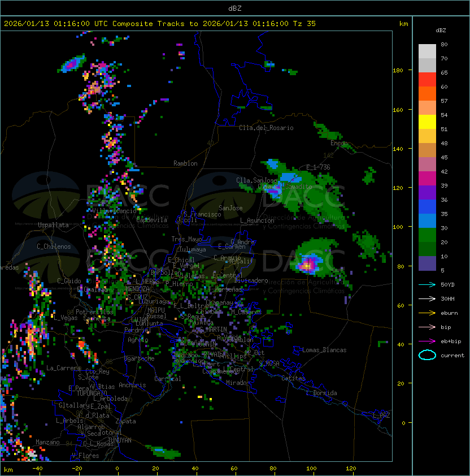Click the cyan 50YD arrow icon
Screen dimensions: 470x476
[427, 284]
